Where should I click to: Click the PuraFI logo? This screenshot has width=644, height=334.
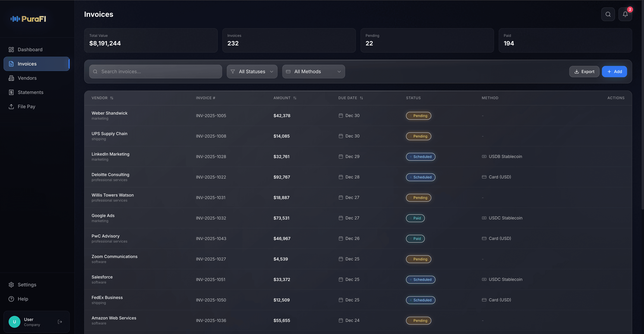click(x=28, y=19)
